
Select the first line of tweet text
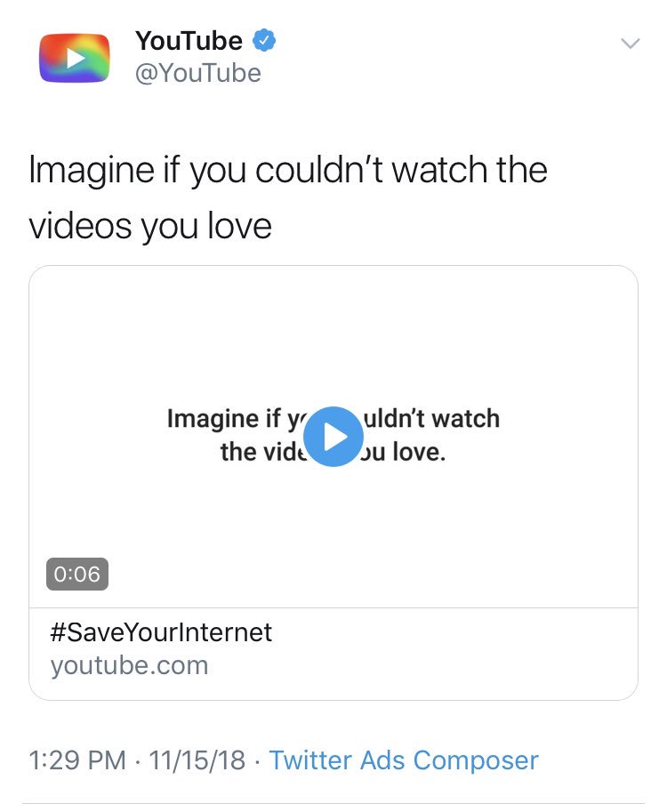(x=288, y=171)
